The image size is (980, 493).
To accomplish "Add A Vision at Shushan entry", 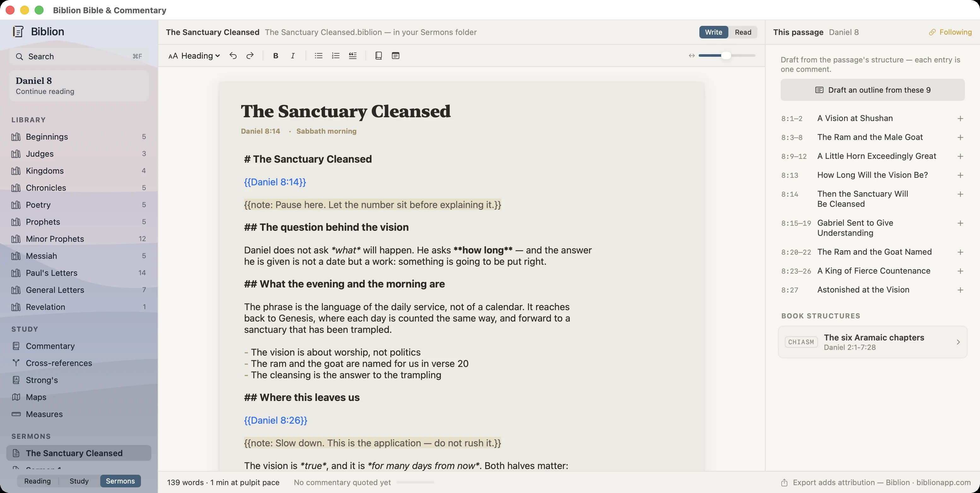I will click(960, 119).
